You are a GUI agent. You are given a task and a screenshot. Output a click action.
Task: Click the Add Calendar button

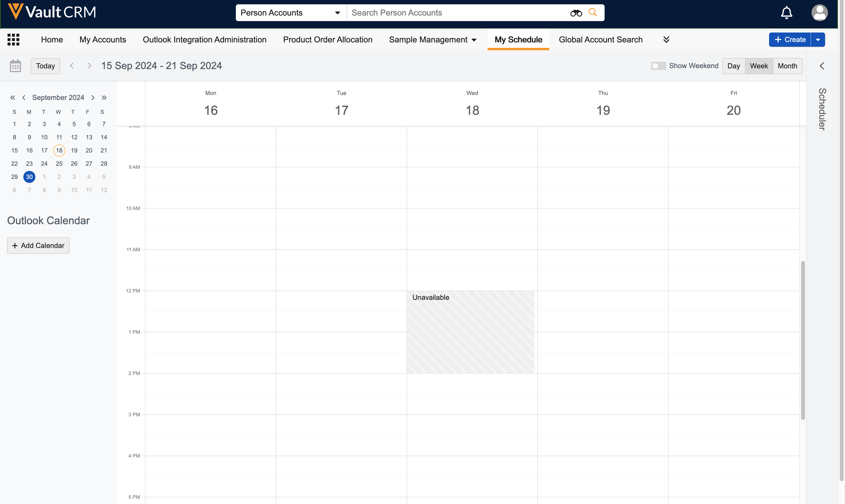click(38, 246)
